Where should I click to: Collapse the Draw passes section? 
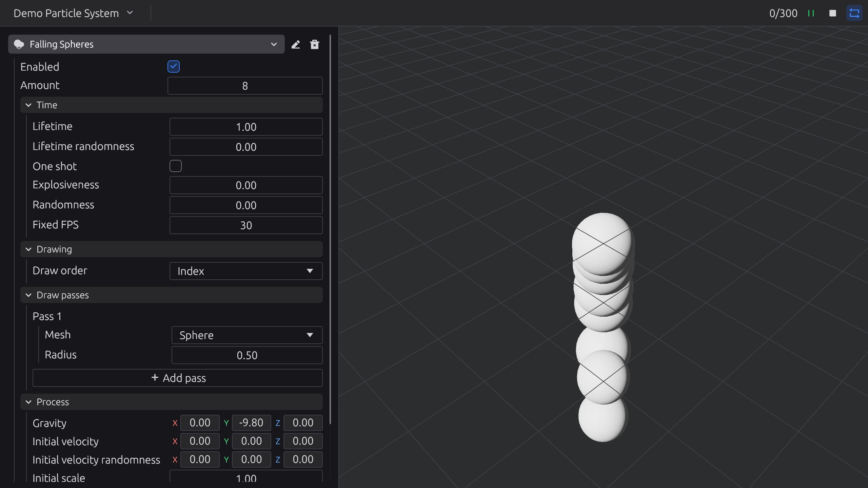(x=28, y=295)
